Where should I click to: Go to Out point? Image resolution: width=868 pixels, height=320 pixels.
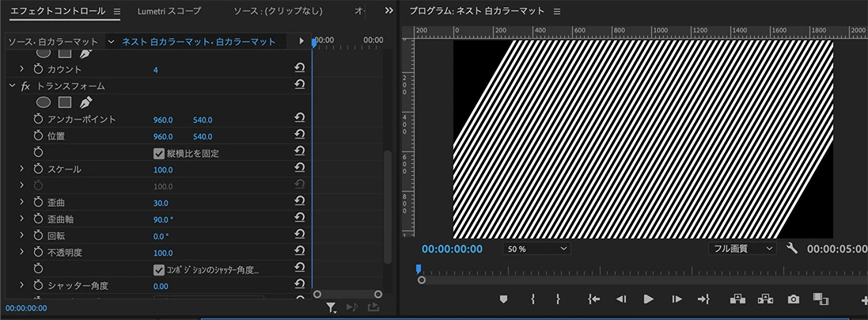703,299
